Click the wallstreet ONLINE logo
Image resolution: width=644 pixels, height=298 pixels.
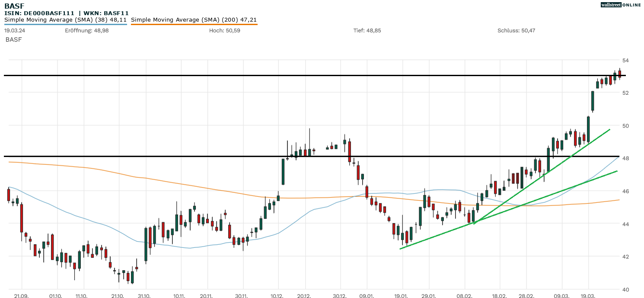pos(621,5)
